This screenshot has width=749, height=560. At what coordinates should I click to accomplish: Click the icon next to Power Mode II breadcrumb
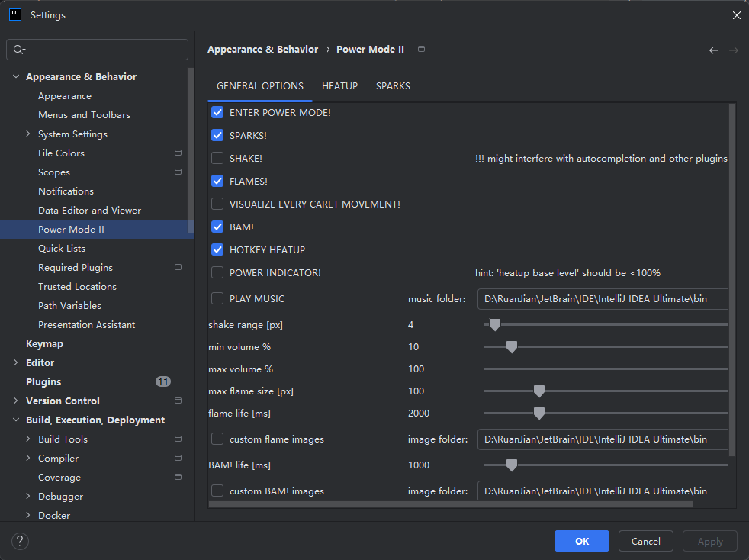(x=422, y=50)
